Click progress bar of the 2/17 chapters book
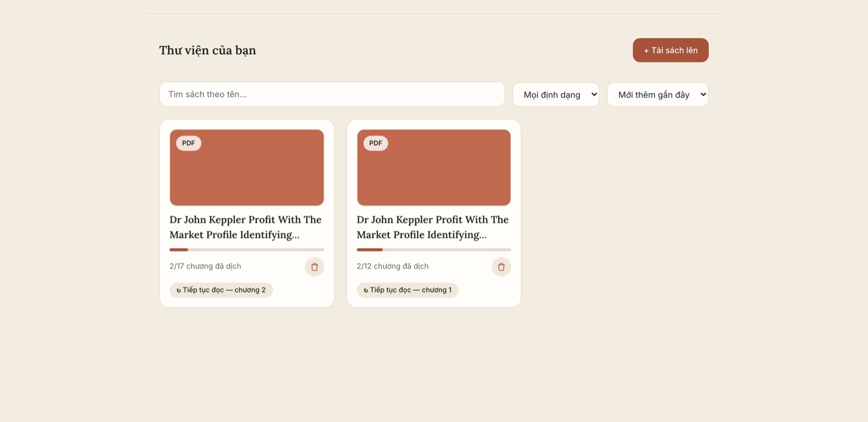Viewport: 868px width, 422px height. [x=247, y=249]
